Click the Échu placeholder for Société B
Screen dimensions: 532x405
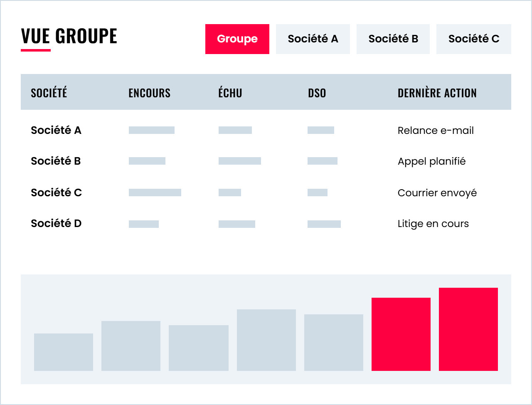[x=240, y=161]
